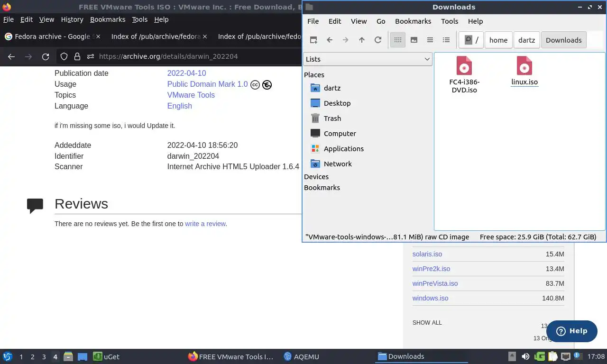Close the Fedora archive Google tab

[x=98, y=36]
